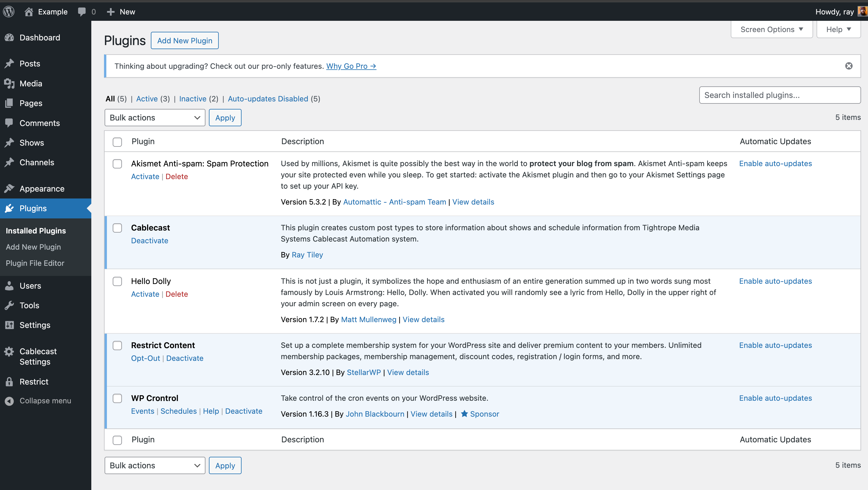Expand the Help dropdown tab
The height and width of the screenshot is (490, 868).
coord(838,29)
